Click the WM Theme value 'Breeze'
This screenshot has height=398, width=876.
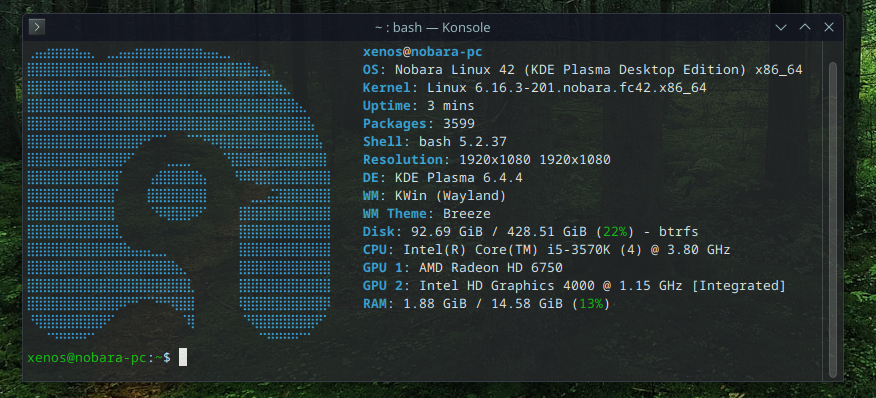pos(466,214)
